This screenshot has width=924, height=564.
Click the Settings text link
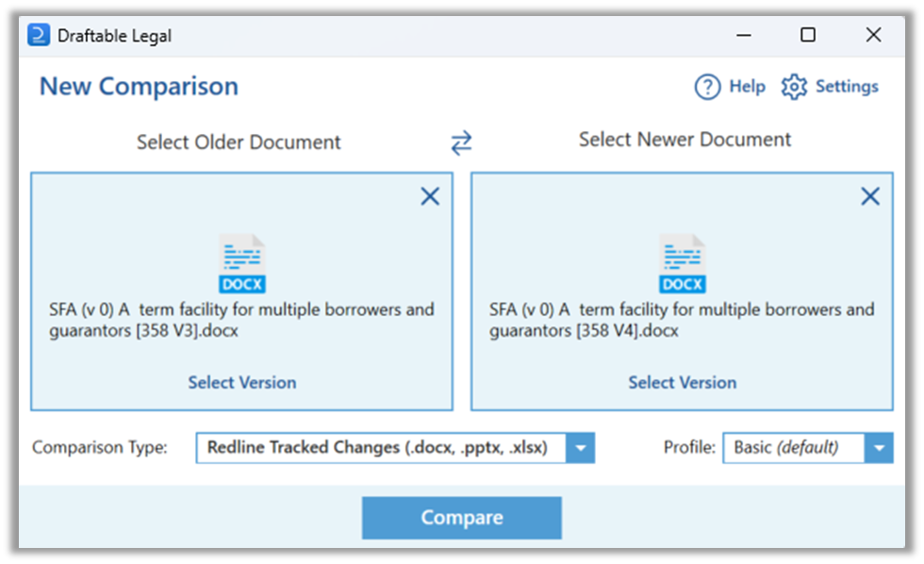tap(847, 87)
